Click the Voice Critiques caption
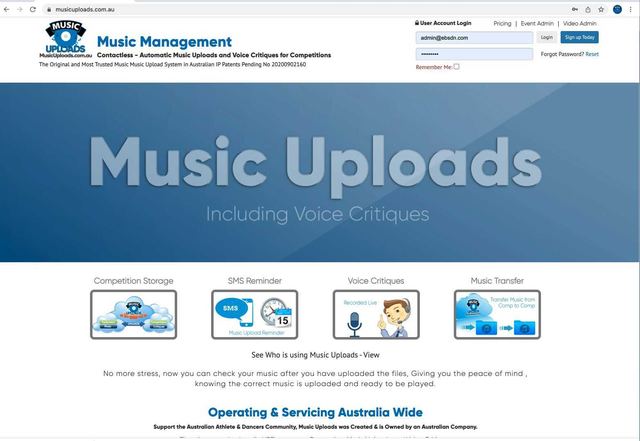Image resolution: width=640 pixels, height=441 pixels. (x=376, y=281)
